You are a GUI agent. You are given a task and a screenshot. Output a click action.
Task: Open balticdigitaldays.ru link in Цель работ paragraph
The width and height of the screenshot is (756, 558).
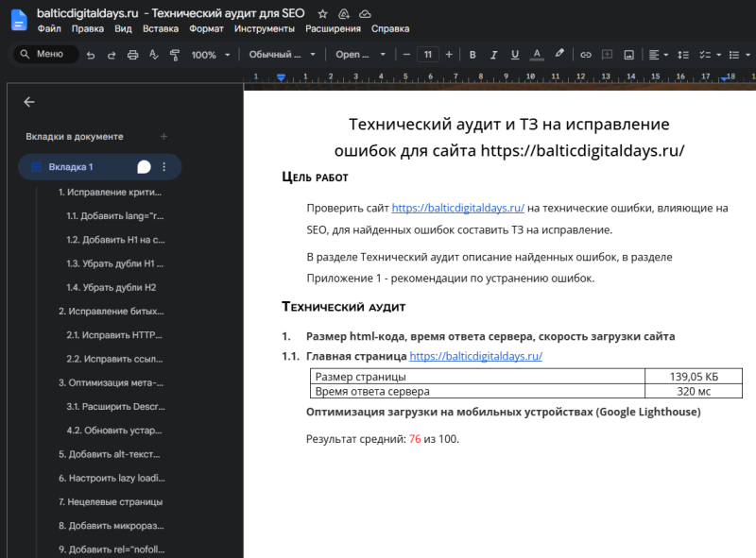click(458, 208)
